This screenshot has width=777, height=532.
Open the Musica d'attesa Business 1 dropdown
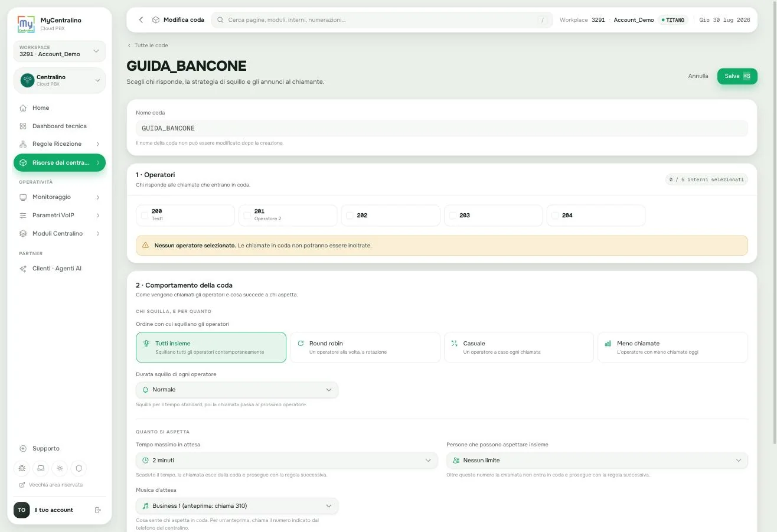[237, 506]
